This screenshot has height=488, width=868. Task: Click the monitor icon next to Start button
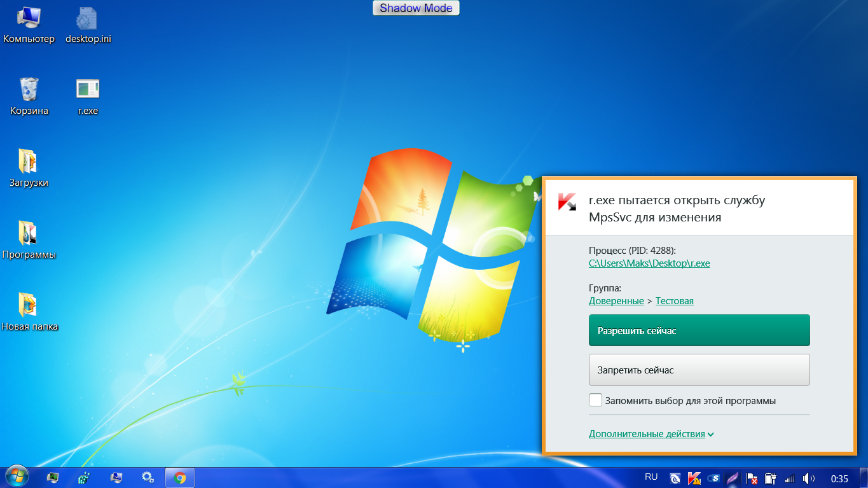(53, 477)
